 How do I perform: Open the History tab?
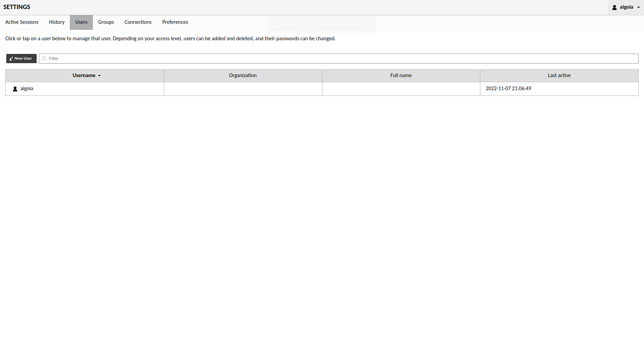coord(57,22)
